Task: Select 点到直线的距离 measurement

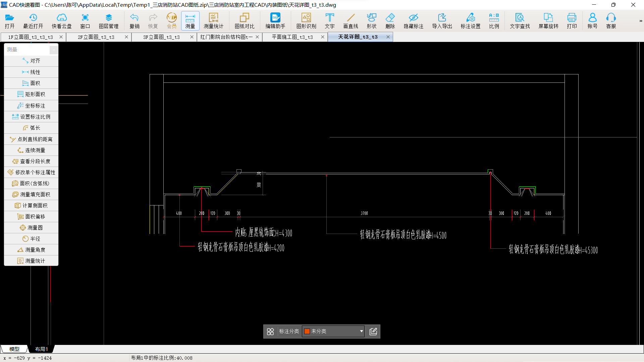Action: click(x=31, y=139)
